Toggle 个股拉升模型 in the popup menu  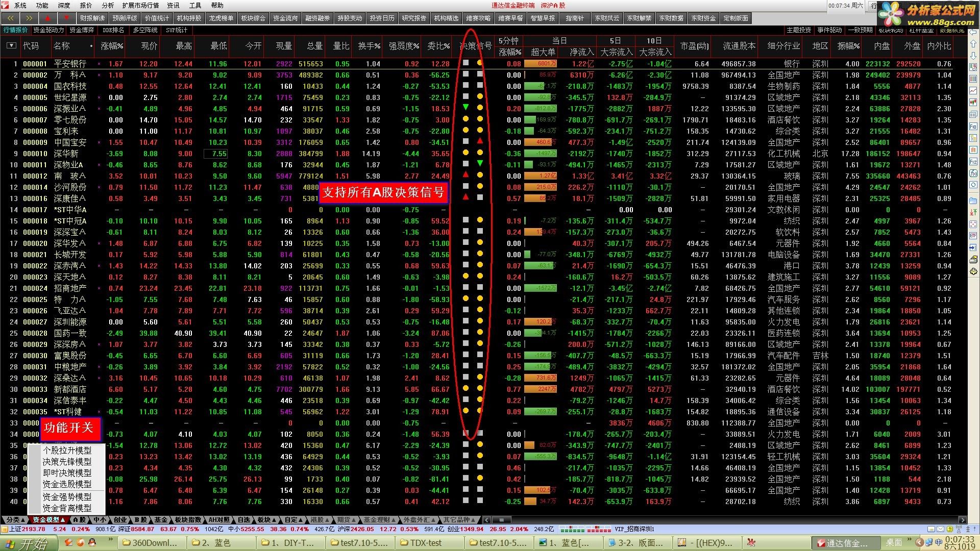67,450
